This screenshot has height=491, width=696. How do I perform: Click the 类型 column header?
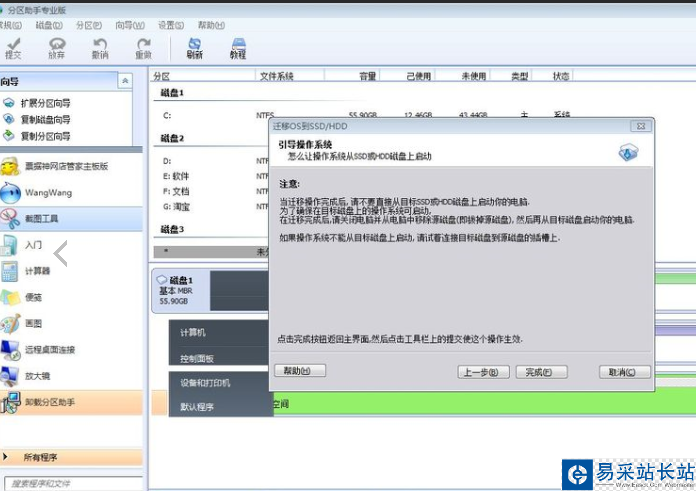point(511,76)
